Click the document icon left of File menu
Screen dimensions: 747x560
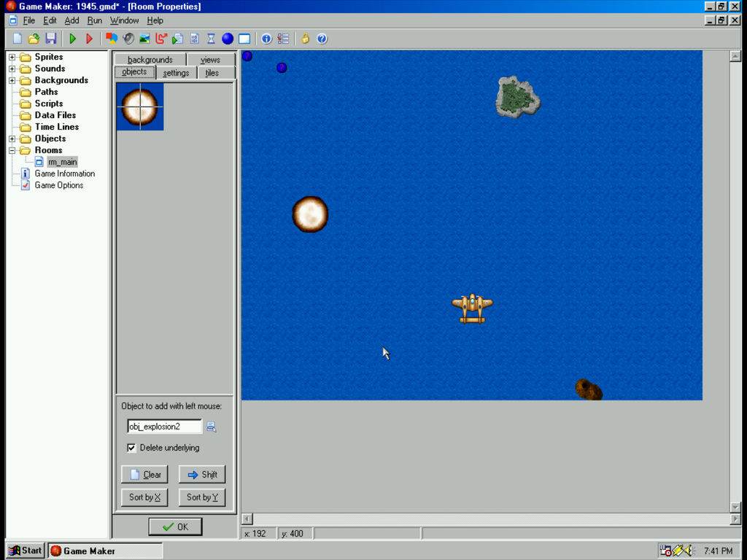13,20
